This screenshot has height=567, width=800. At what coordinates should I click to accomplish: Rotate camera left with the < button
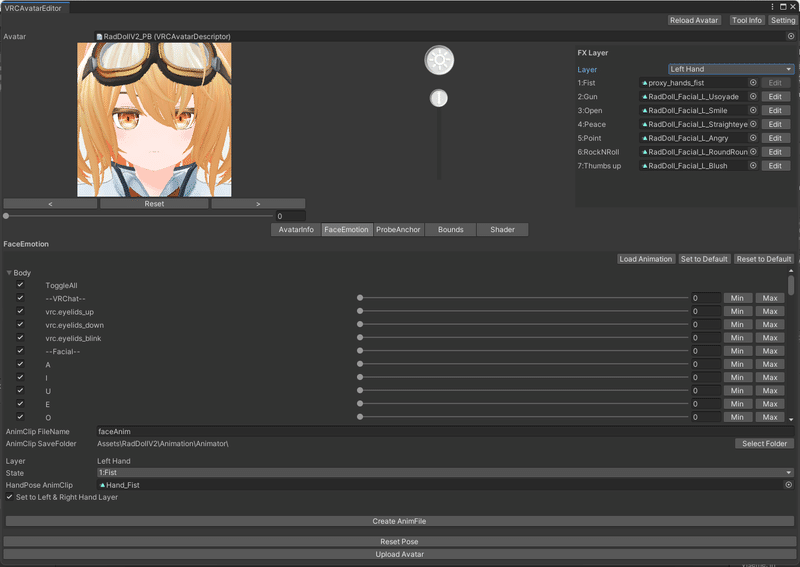click(50, 204)
